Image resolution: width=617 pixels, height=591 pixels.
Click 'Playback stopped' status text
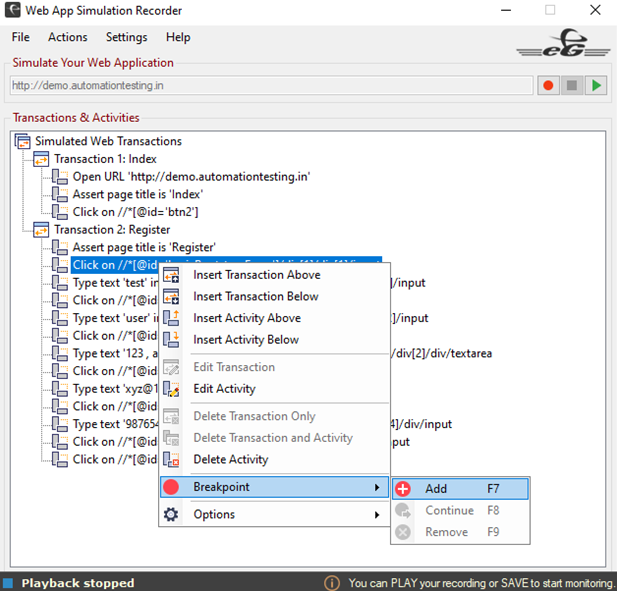pyautogui.click(x=78, y=583)
